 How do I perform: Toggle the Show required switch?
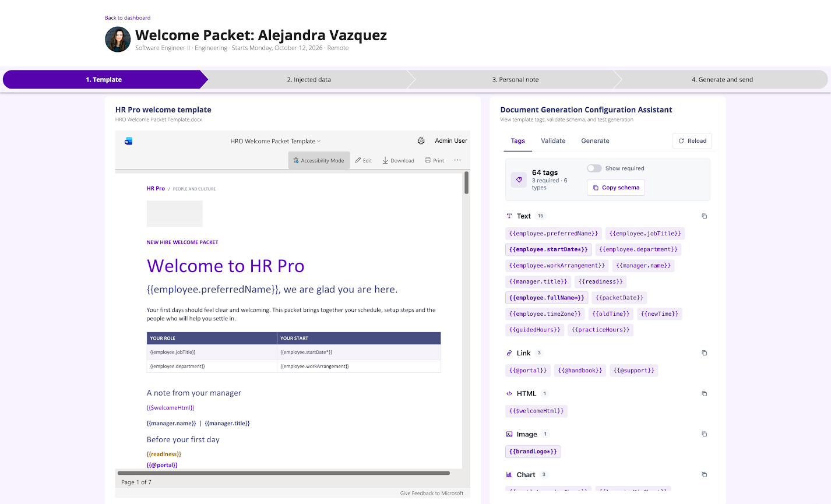click(594, 168)
